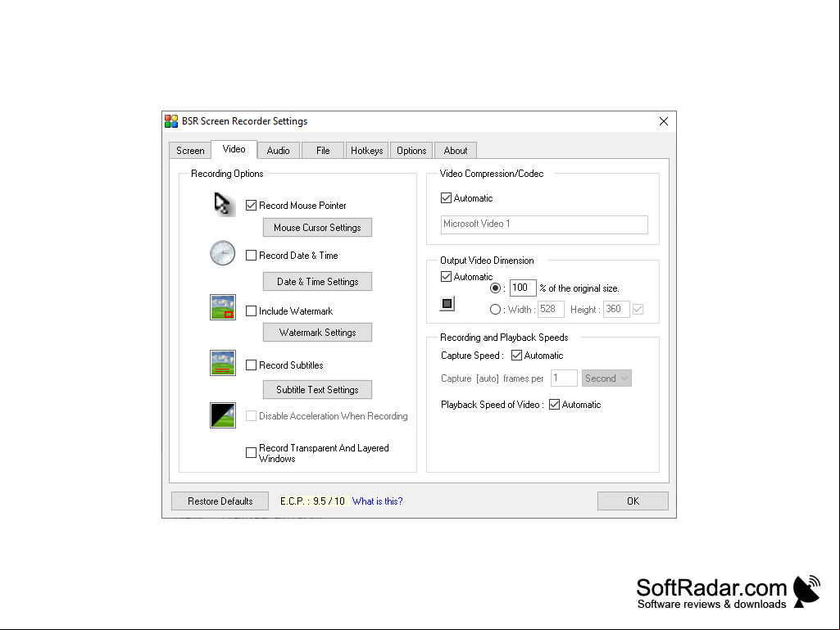This screenshot has width=840, height=630.
Task: Enable Include Watermark checkbox
Action: point(251,310)
